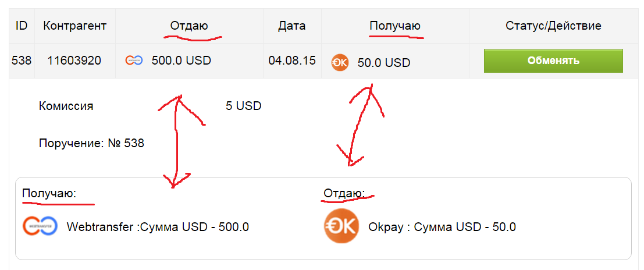Click the Поручение: № 538 text

91,143
